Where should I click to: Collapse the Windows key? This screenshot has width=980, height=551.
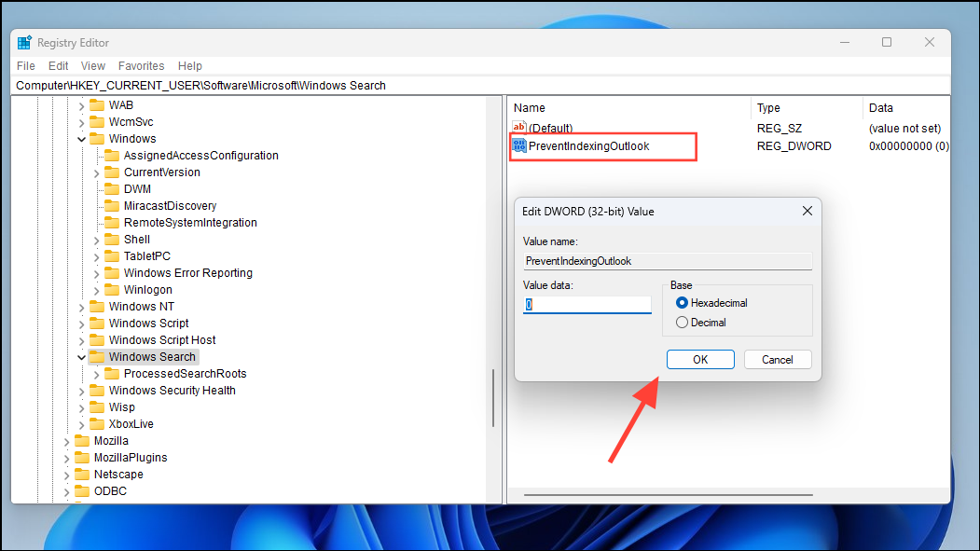81,139
